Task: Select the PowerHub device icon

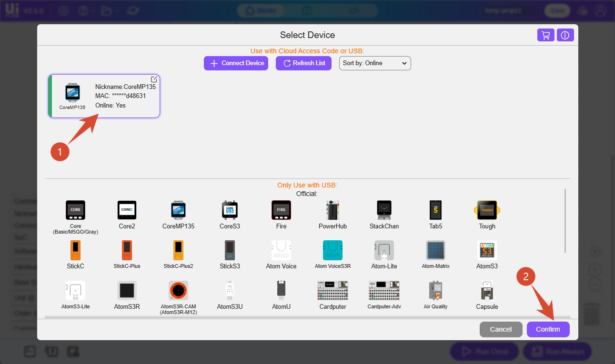Action: pos(333,210)
